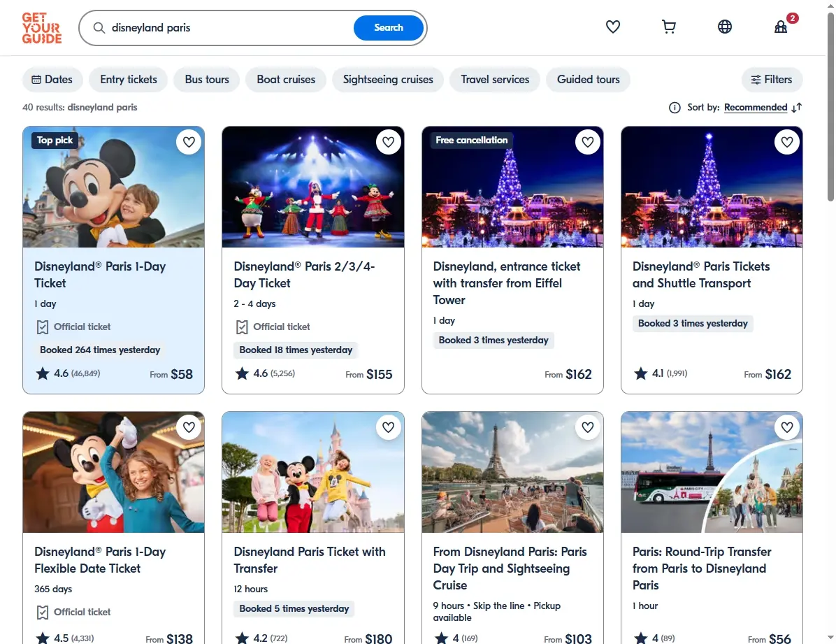Click 'Booked 264 times yesterday' label
836x644 pixels.
(x=100, y=350)
